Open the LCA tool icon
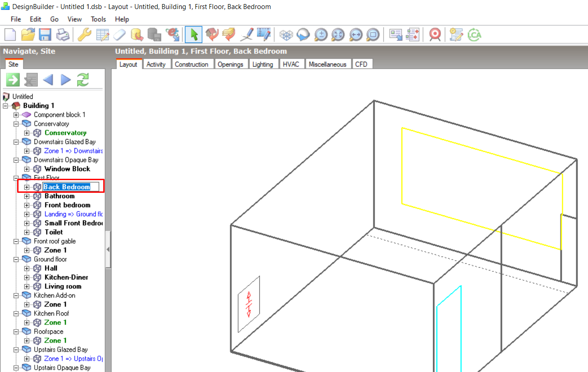This screenshot has height=372, width=588. click(474, 34)
